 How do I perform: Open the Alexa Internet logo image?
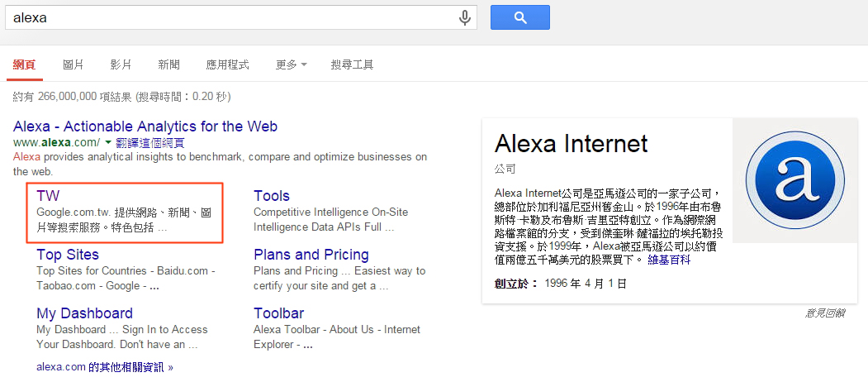click(x=795, y=180)
